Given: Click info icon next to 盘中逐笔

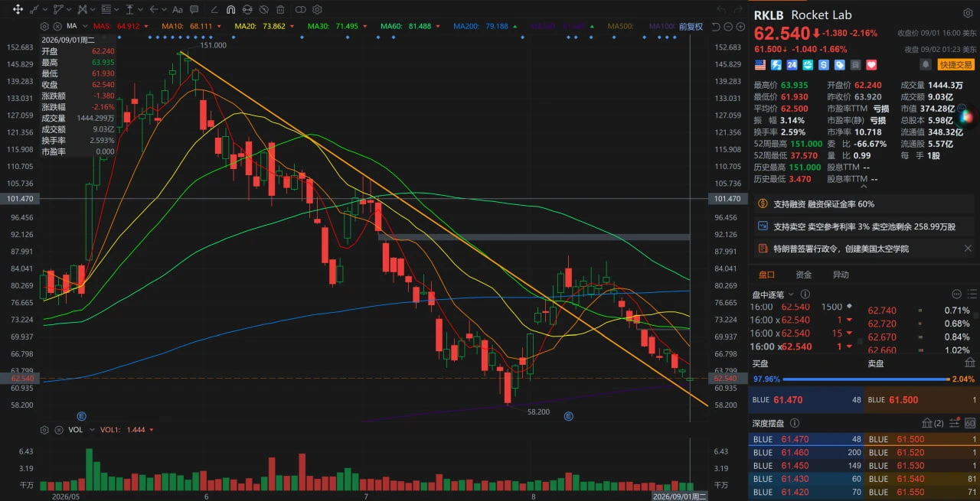Looking at the screenshot, I should tap(805, 294).
